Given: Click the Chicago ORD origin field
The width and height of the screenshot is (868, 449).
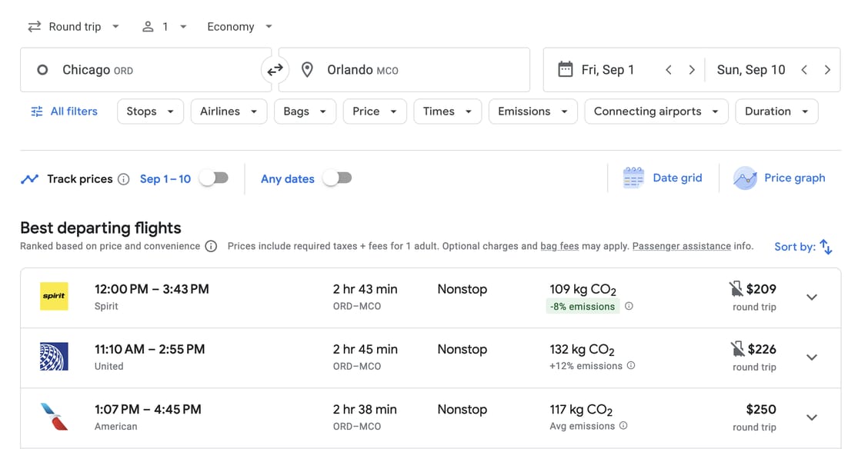Looking at the screenshot, I should pos(146,70).
